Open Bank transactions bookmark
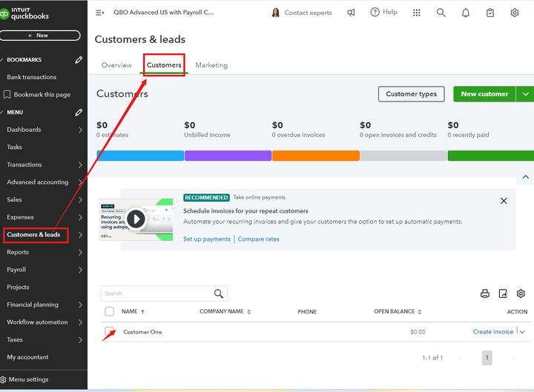534x392 pixels. point(32,77)
